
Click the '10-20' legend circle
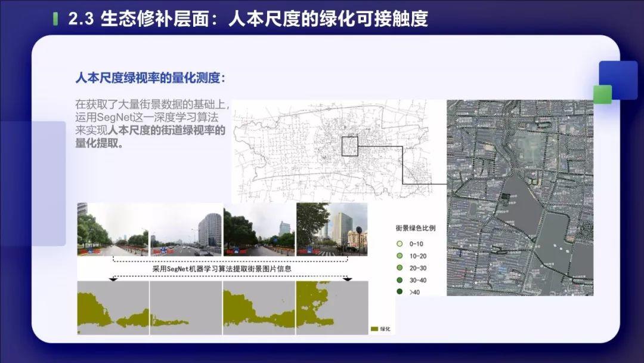[400, 256]
